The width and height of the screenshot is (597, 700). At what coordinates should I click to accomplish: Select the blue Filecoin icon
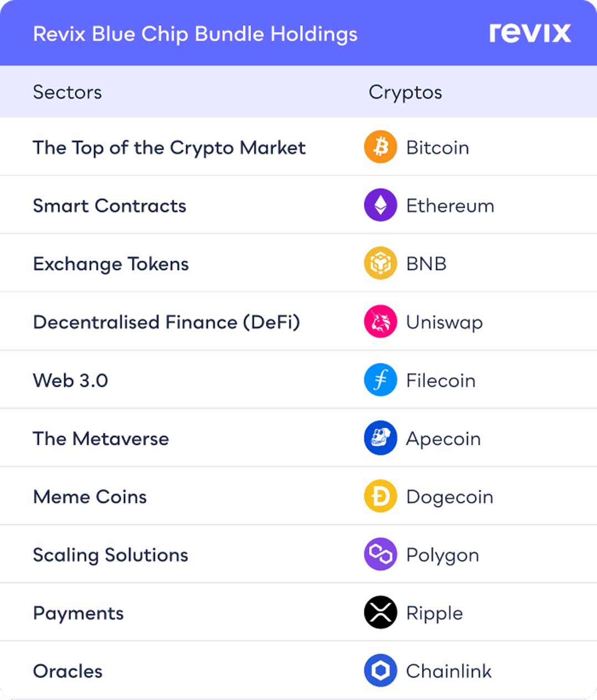[x=380, y=380]
